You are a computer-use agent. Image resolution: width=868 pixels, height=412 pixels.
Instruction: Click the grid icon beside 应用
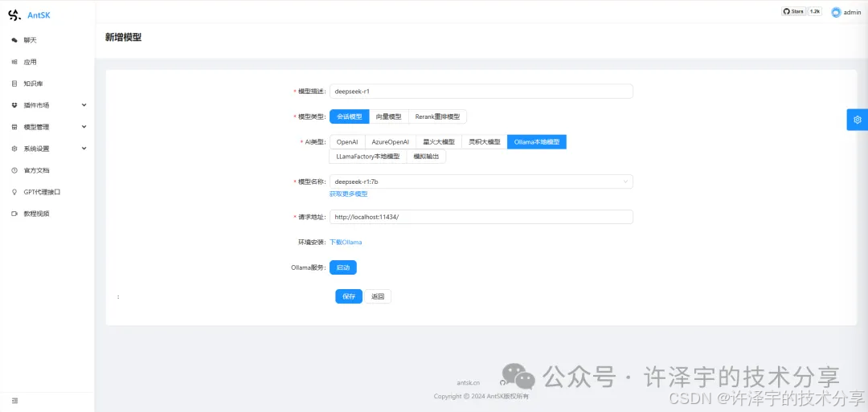14,62
